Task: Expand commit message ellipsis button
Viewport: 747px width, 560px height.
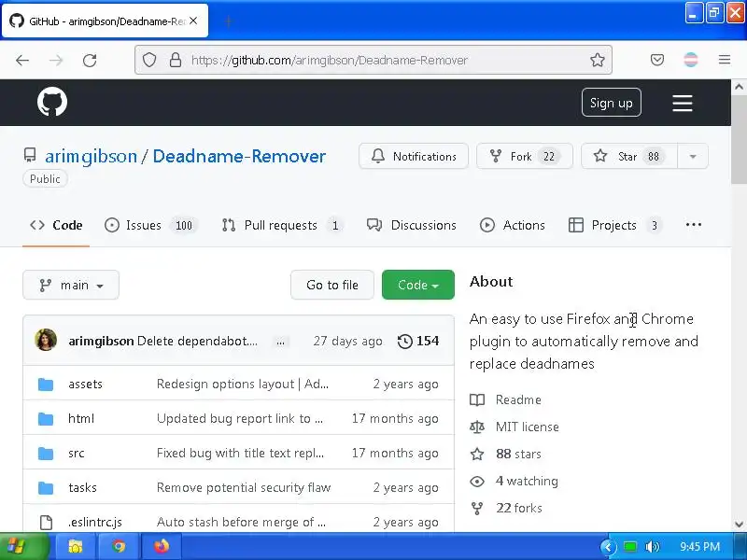Action: click(x=281, y=342)
